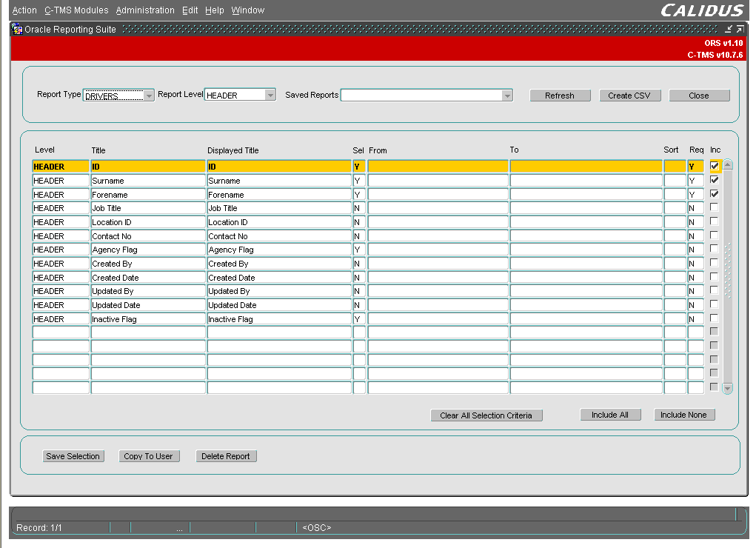Click the Level cell of Inactive Flag row
Screen dimensions: 756x548
tap(61, 319)
